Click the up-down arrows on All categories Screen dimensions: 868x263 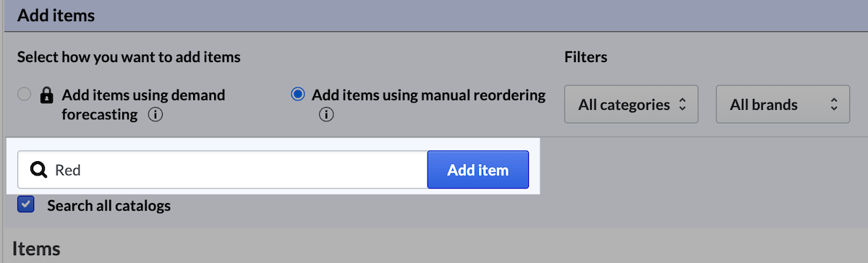681,105
